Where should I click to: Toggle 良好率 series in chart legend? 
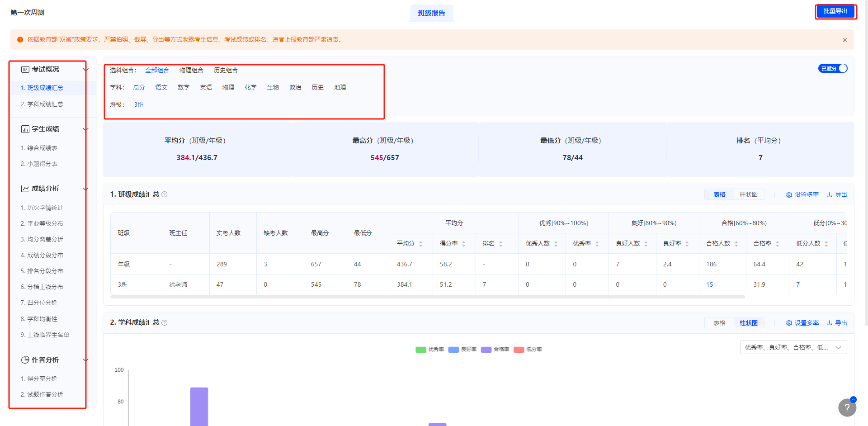462,349
